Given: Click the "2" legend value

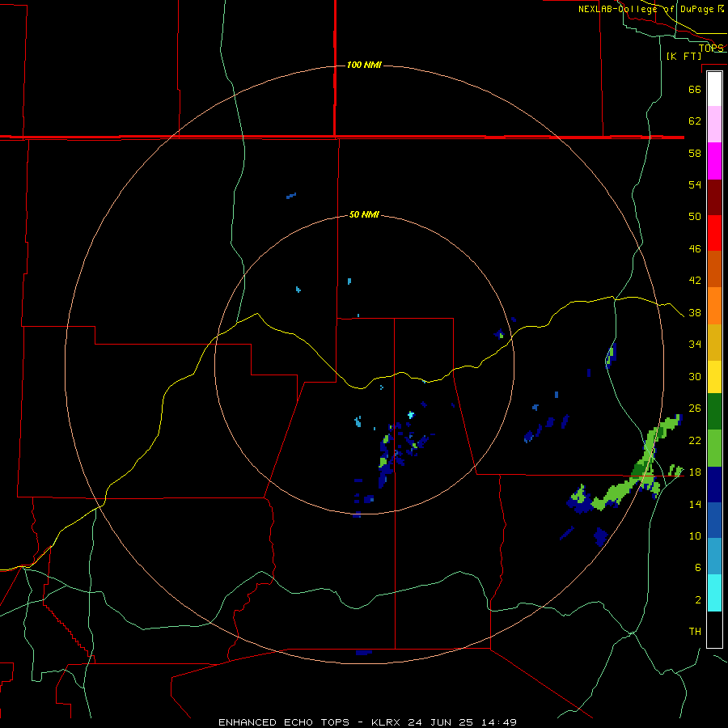Looking at the screenshot, I should pyautogui.click(x=698, y=599).
